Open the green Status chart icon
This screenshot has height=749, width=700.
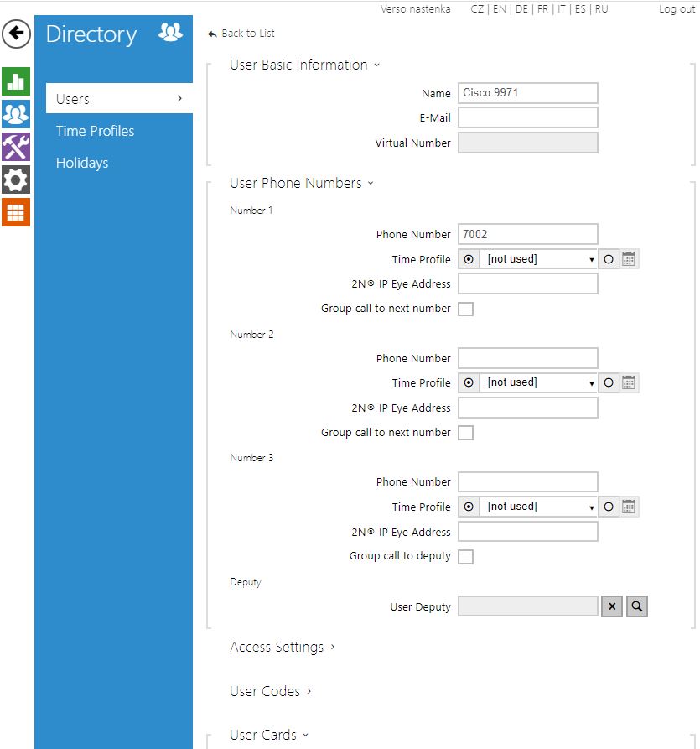16,81
